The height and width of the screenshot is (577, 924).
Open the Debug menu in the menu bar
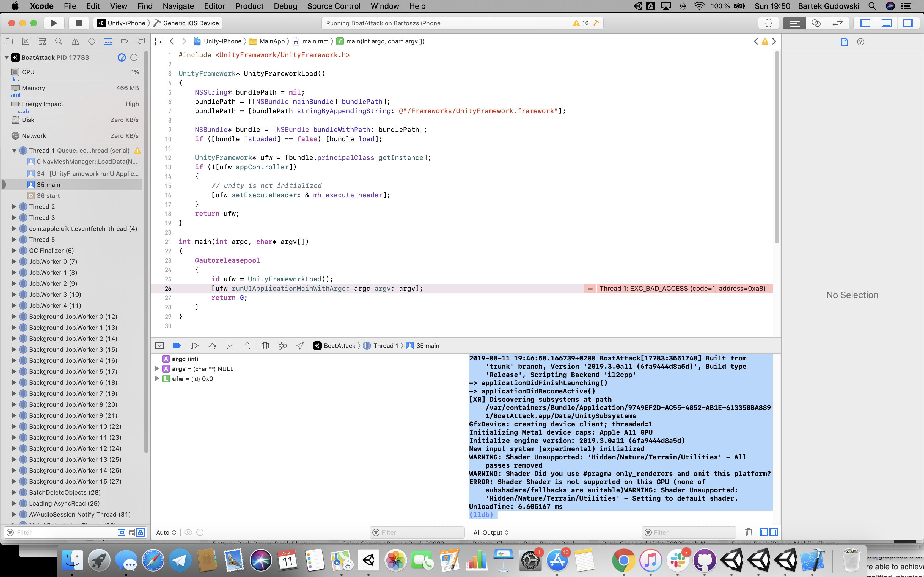(x=286, y=6)
